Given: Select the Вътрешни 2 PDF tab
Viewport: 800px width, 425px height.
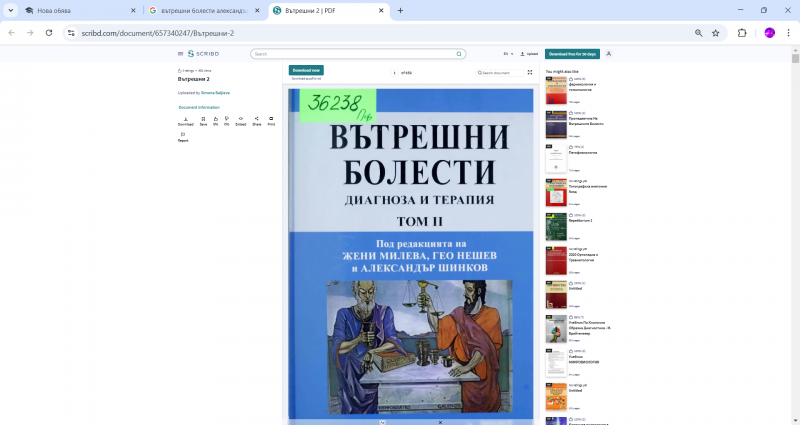Looking at the screenshot, I should coord(329,10).
